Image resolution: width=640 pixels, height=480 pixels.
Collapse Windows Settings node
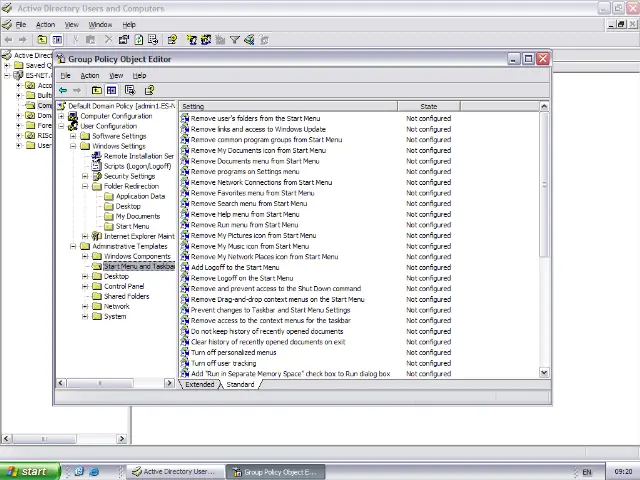point(73,146)
